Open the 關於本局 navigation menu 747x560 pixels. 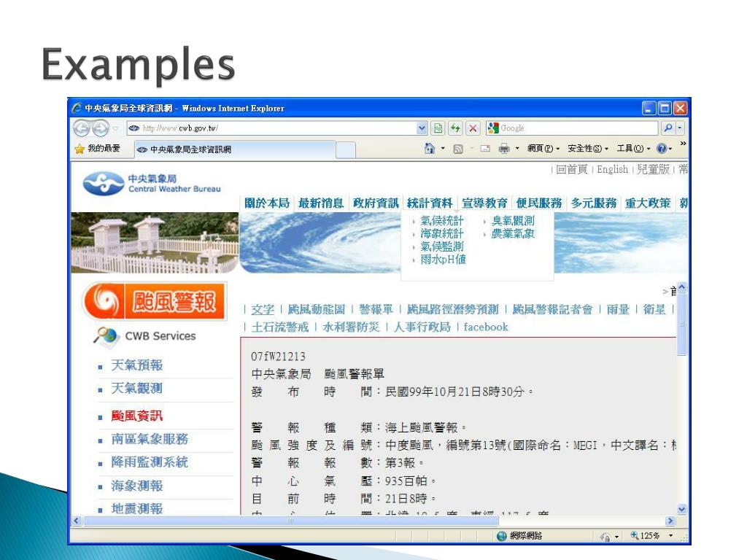click(x=267, y=203)
